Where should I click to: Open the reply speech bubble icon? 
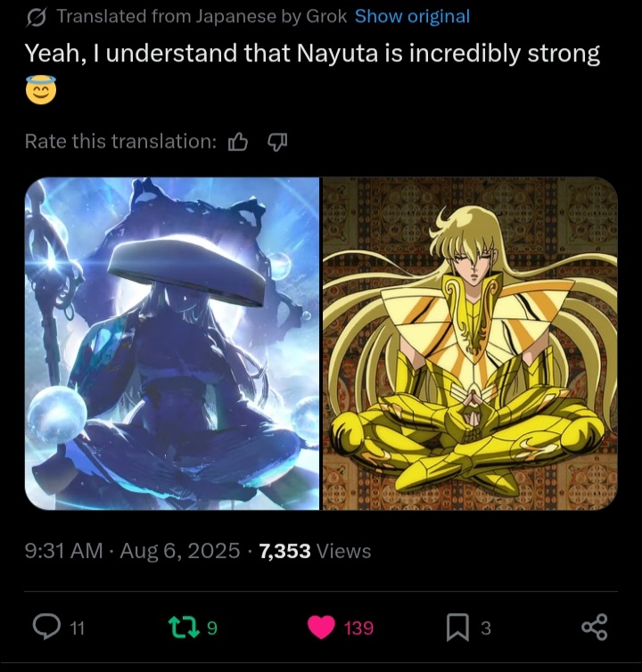coord(46,627)
